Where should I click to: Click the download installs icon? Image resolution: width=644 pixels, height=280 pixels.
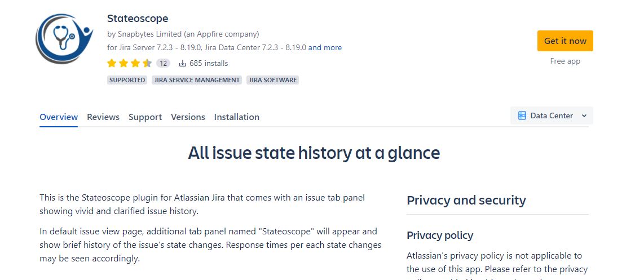183,63
